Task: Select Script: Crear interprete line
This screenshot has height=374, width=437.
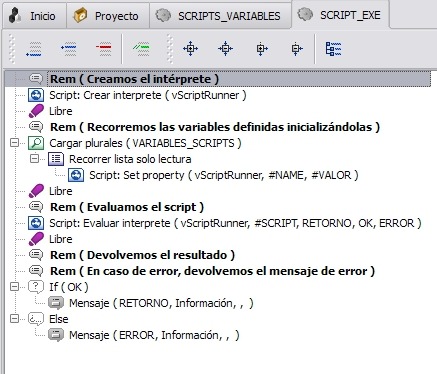Action: (x=148, y=95)
